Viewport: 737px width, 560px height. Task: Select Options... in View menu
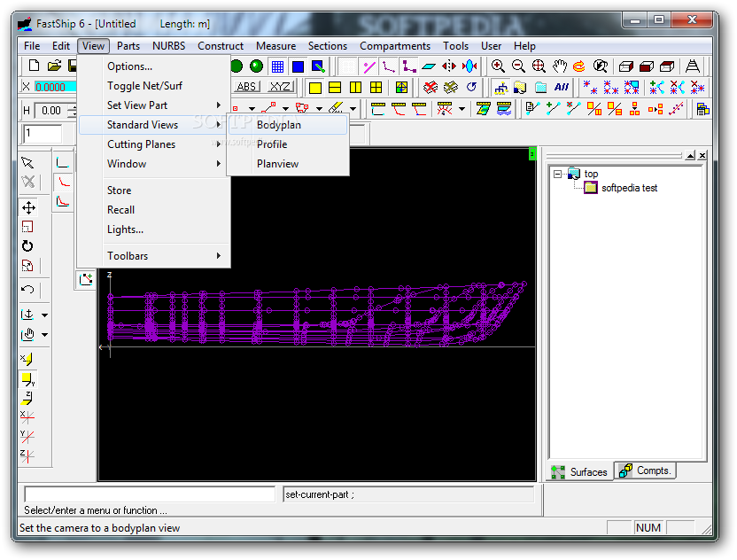154,66
